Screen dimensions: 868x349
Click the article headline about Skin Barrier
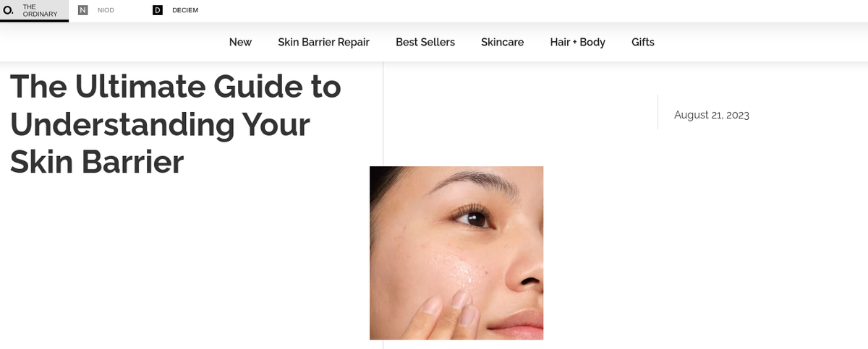click(x=176, y=124)
